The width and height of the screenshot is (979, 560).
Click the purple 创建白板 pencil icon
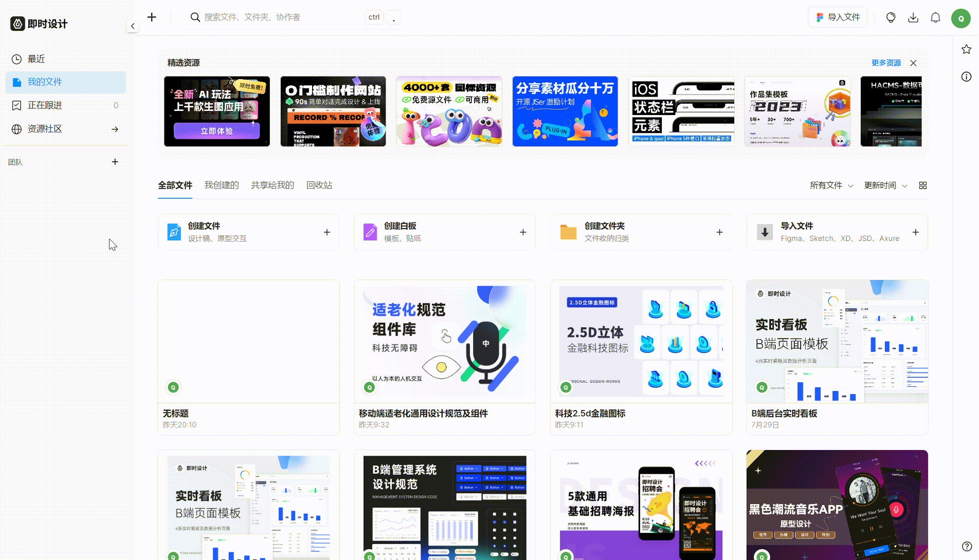pos(370,232)
